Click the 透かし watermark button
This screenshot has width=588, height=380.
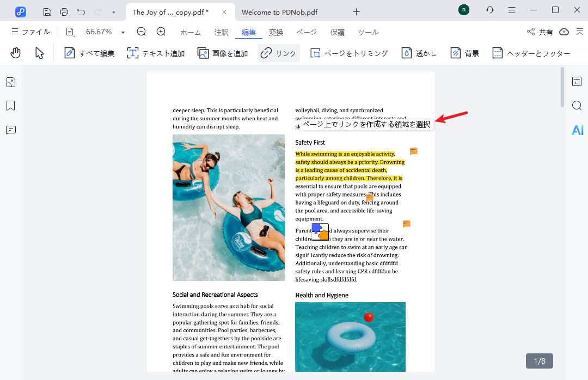(x=419, y=53)
